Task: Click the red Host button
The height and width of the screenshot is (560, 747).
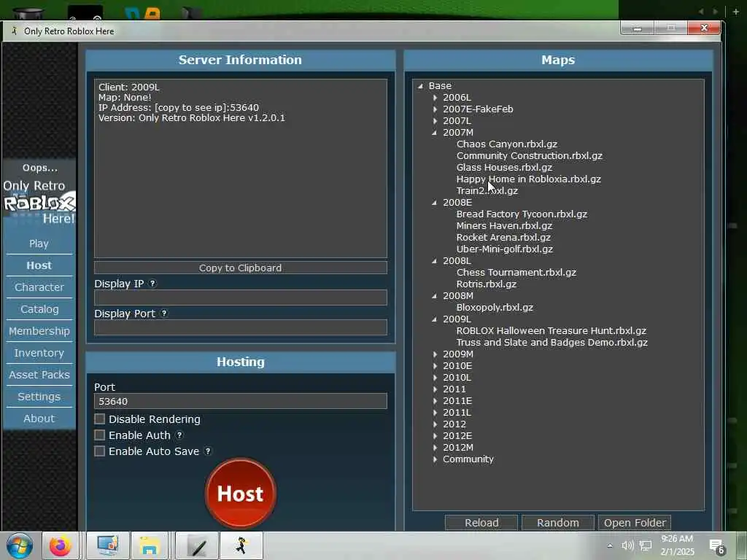Action: pyautogui.click(x=241, y=494)
